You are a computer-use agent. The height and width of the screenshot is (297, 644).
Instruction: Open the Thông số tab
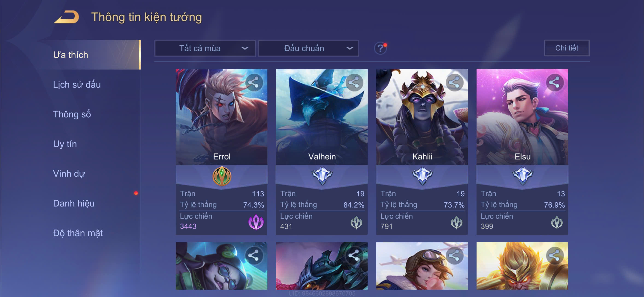(x=72, y=114)
